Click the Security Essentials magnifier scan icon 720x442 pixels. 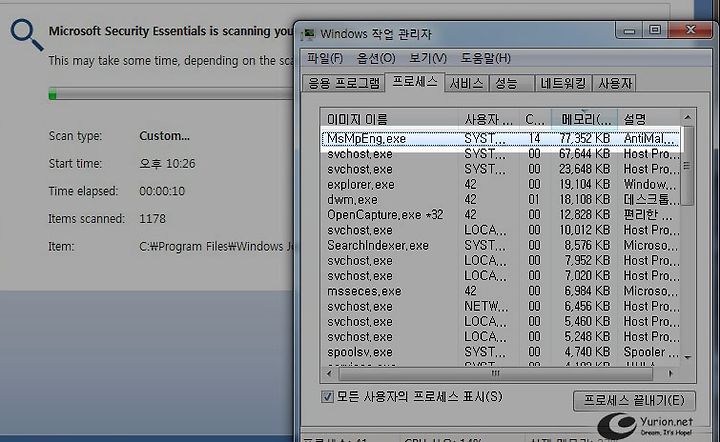click(x=27, y=34)
